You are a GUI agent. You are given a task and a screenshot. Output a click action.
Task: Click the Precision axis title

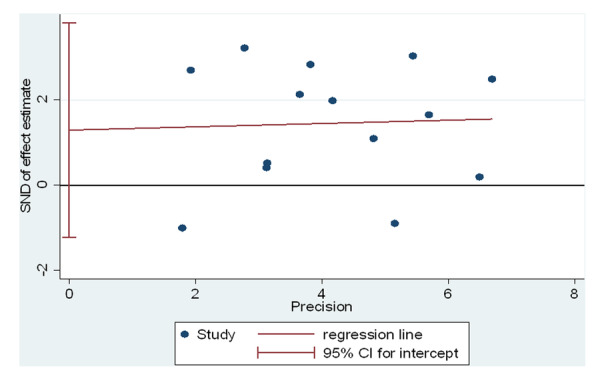(321, 307)
